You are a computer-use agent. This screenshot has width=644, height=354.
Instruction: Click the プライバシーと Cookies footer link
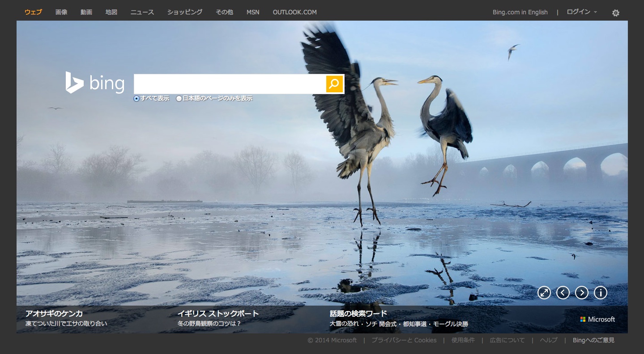(404, 340)
